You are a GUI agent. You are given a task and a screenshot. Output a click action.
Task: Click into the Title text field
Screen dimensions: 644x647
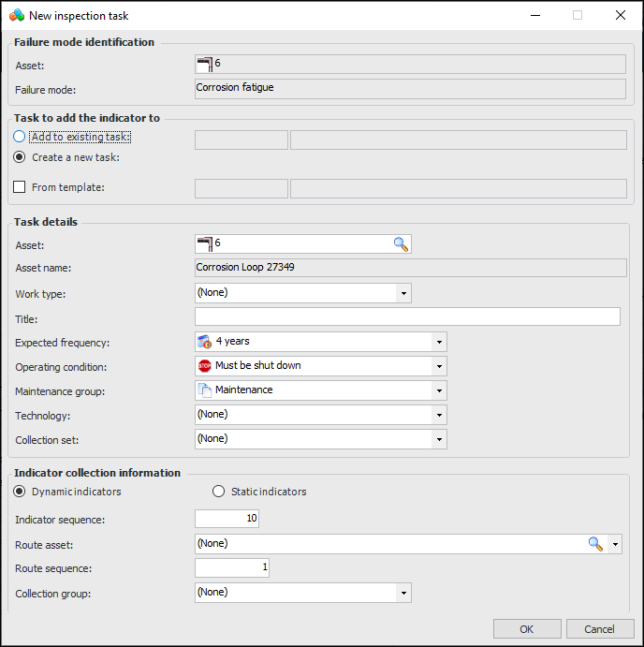tap(407, 316)
